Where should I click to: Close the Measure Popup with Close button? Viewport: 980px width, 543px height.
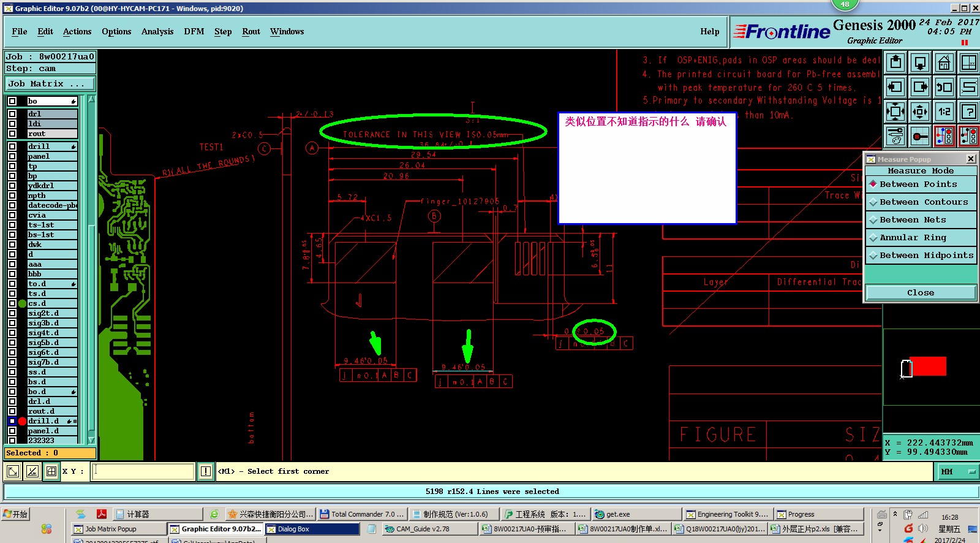921,292
